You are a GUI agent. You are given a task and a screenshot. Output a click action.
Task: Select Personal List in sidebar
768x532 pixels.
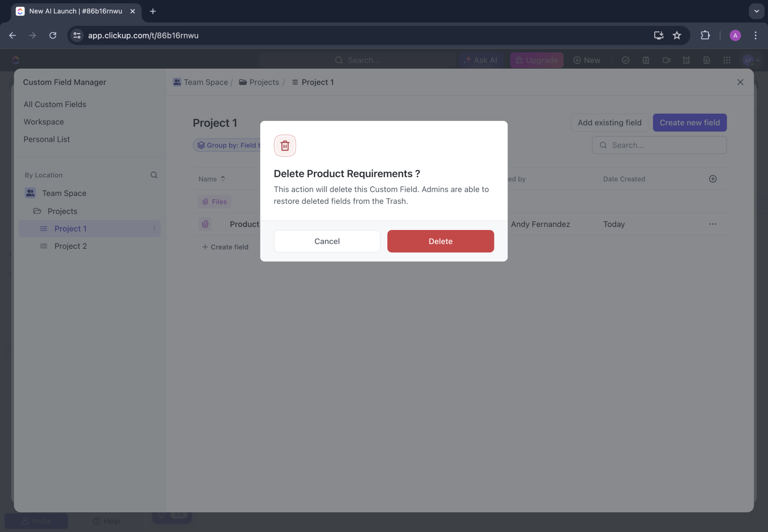[x=47, y=139]
